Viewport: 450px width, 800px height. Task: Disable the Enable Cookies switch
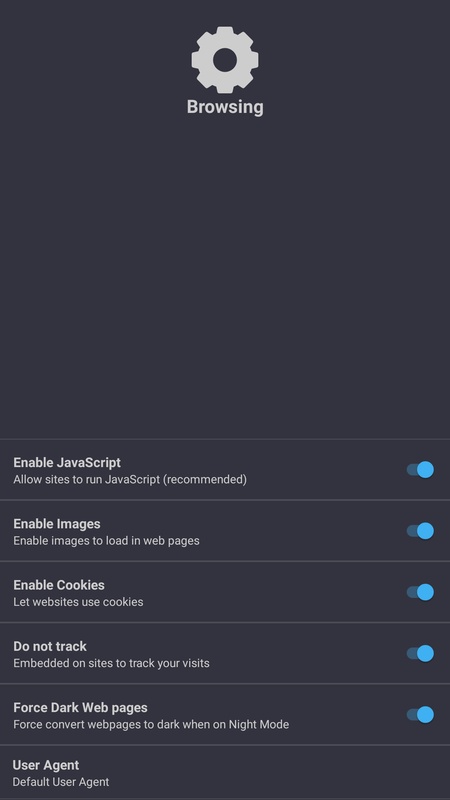[x=420, y=592]
